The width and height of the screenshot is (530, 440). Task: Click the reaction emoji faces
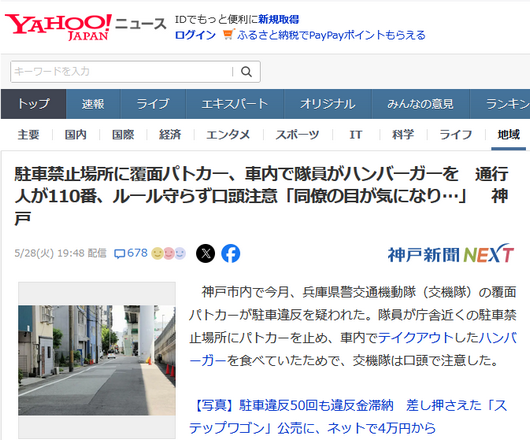pos(169,253)
